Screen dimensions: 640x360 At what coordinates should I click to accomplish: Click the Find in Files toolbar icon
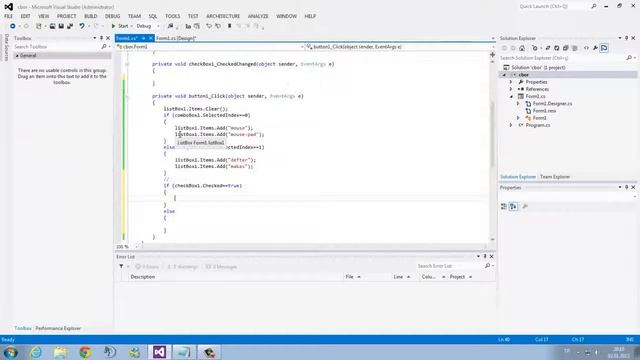[x=170, y=26]
